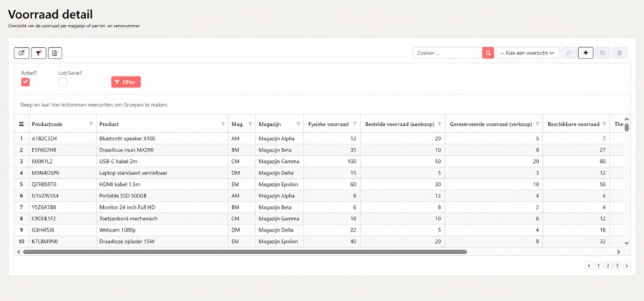644x301 pixels.
Task: Click vertical scrollbar down arrow
Action: pyautogui.click(x=627, y=244)
